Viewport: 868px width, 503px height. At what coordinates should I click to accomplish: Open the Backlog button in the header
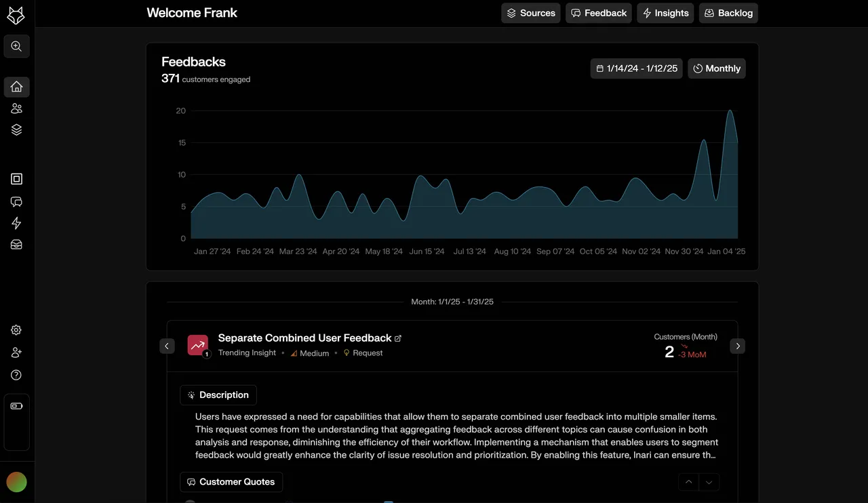click(728, 13)
